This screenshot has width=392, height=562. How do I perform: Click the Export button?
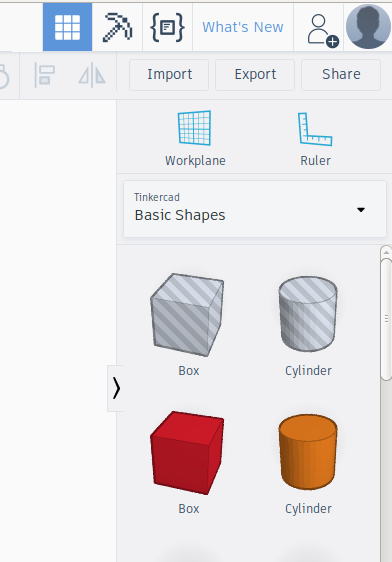click(x=255, y=75)
